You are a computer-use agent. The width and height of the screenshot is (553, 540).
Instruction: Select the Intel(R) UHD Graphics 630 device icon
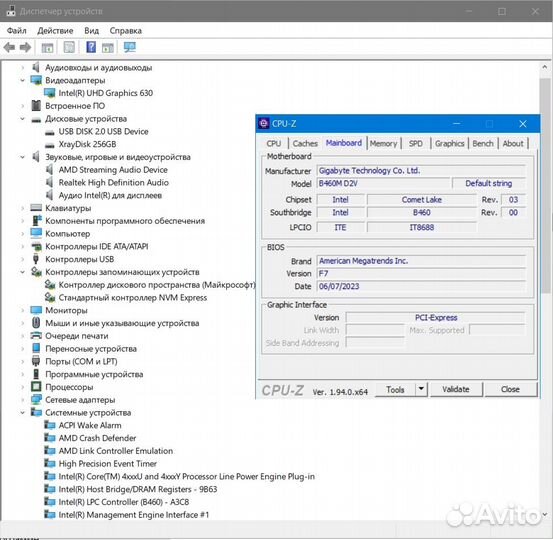50,93
